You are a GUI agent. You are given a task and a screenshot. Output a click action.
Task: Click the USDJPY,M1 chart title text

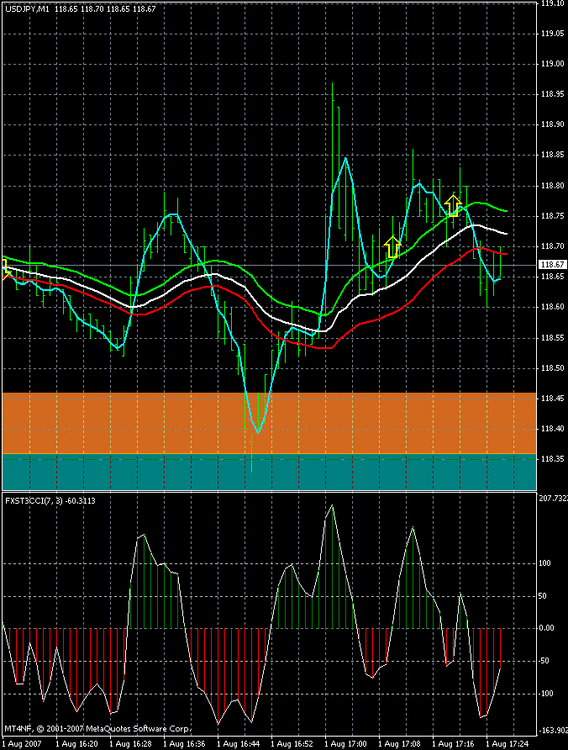(27, 9)
